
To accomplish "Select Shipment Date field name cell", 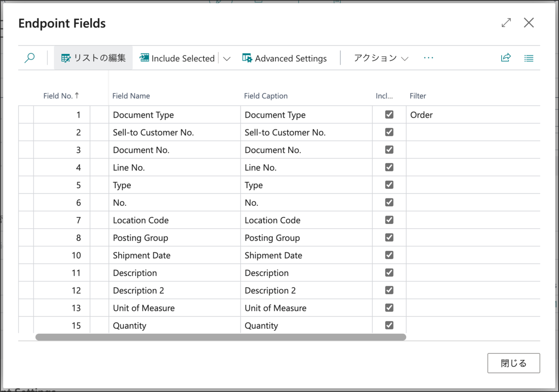I will click(x=175, y=256).
